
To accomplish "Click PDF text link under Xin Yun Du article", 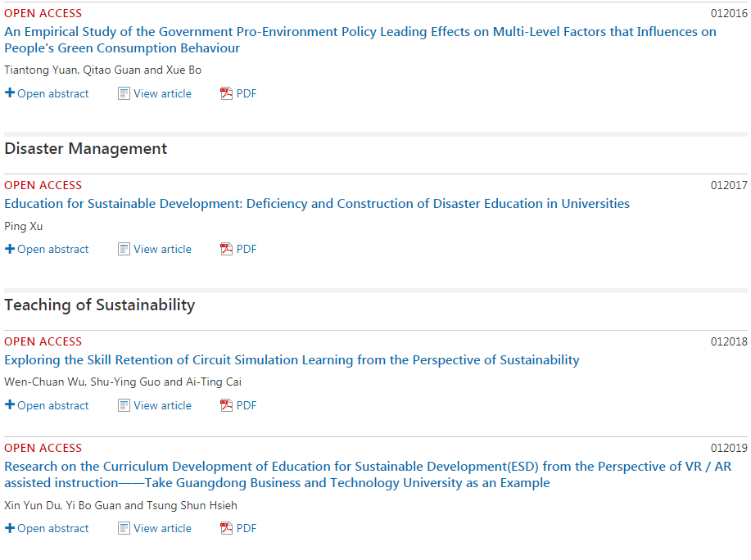I will [x=247, y=528].
